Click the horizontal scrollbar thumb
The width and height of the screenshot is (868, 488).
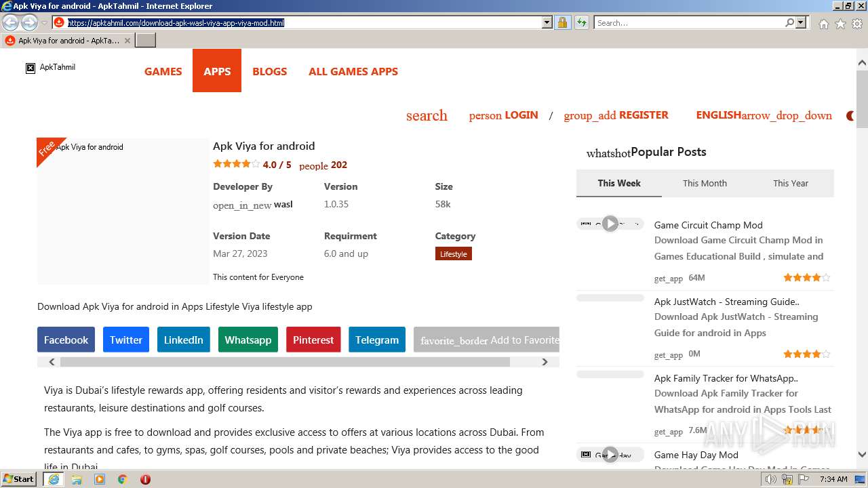[285, 362]
